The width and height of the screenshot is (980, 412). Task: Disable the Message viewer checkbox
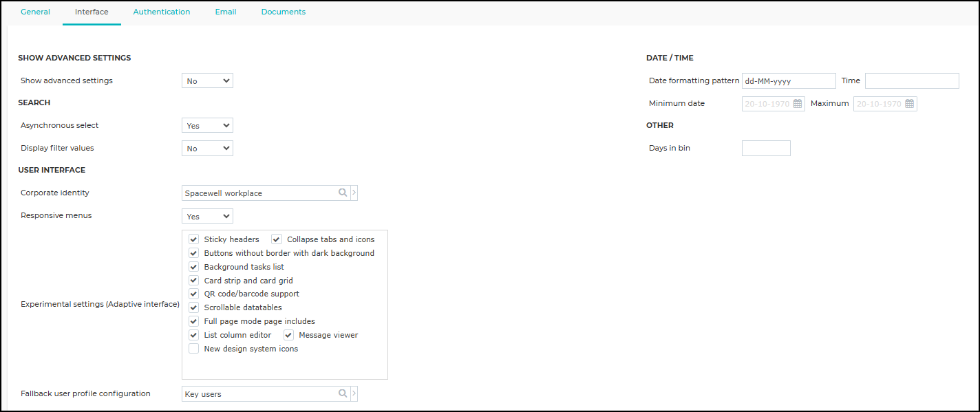[288, 335]
